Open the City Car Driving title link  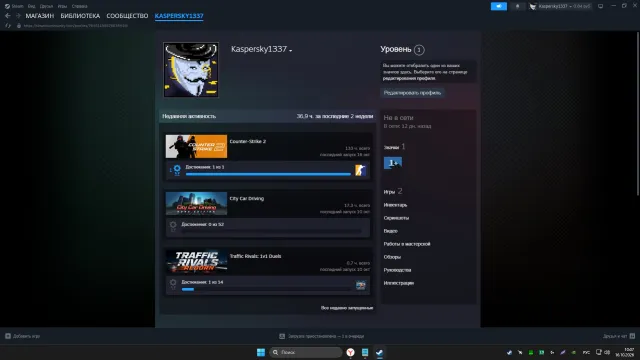coord(247,198)
